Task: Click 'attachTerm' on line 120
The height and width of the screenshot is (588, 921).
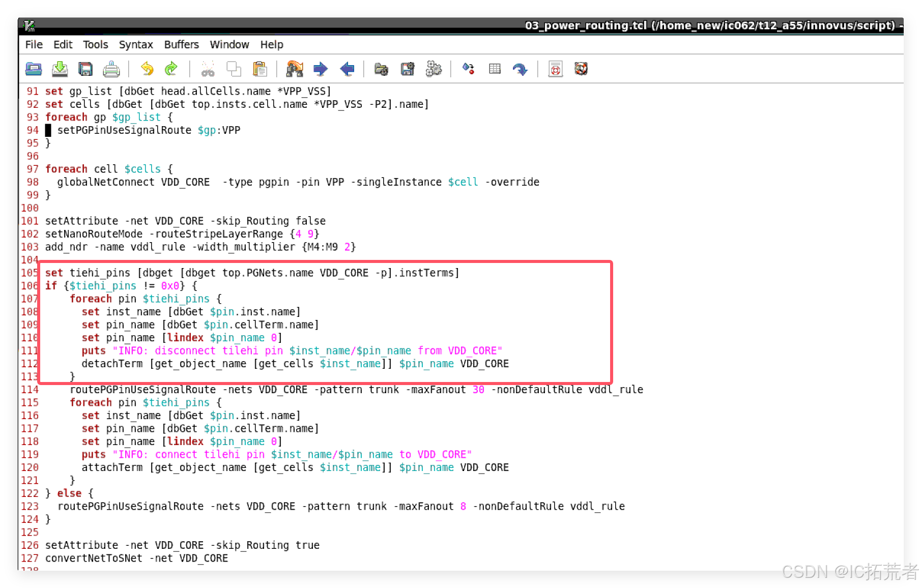Action: click(112, 467)
